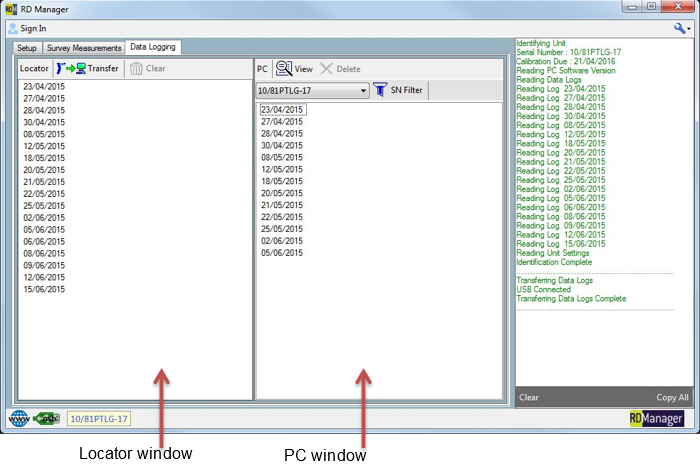Image resolution: width=700 pixels, height=468 pixels.
Task: Click the Delete X icon
Action: pyautogui.click(x=326, y=69)
